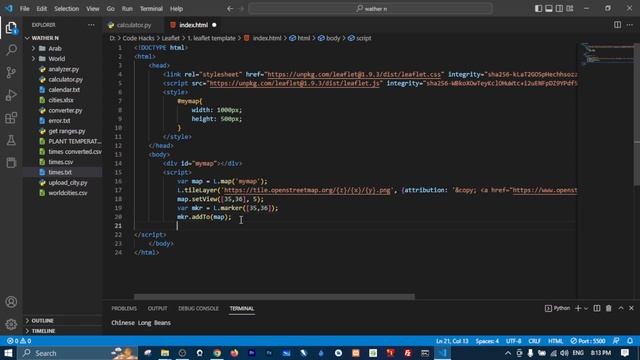This screenshot has height=360, width=640.
Task: Open the Help menu
Action: click(176, 9)
